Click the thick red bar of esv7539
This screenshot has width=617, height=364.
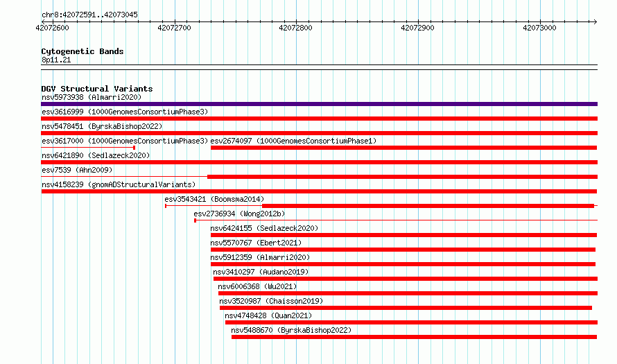point(403,177)
